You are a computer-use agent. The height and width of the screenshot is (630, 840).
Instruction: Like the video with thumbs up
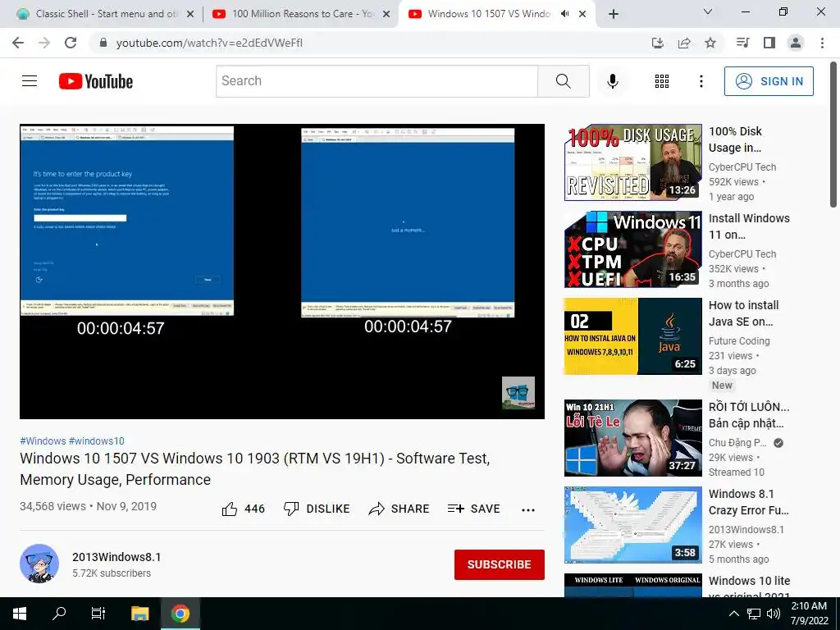point(243,509)
